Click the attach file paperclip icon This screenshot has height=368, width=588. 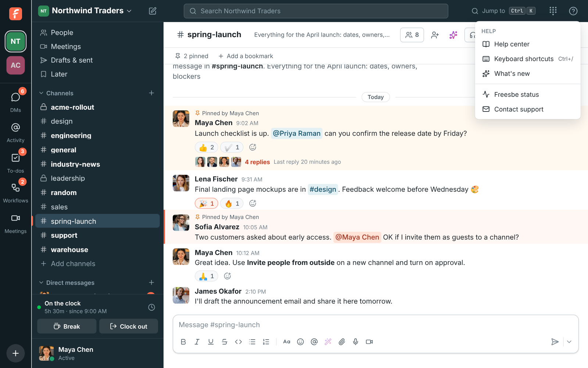342,342
